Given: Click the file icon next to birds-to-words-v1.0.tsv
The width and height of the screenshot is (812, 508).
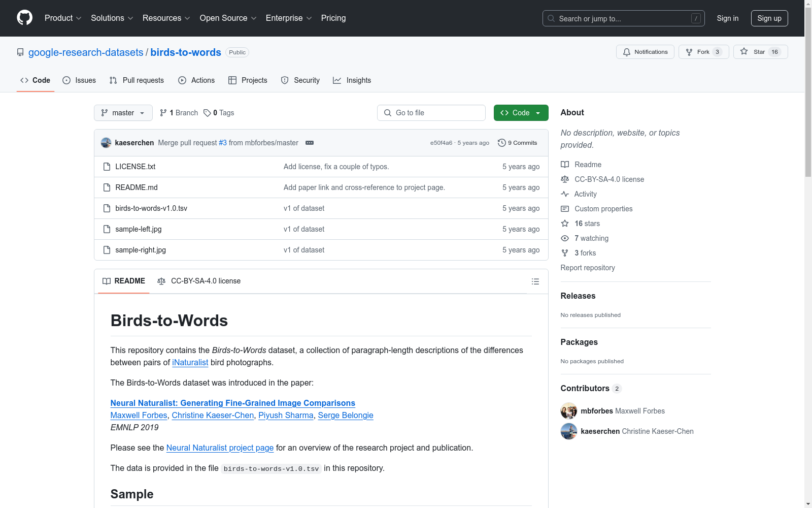Looking at the screenshot, I should [107, 208].
